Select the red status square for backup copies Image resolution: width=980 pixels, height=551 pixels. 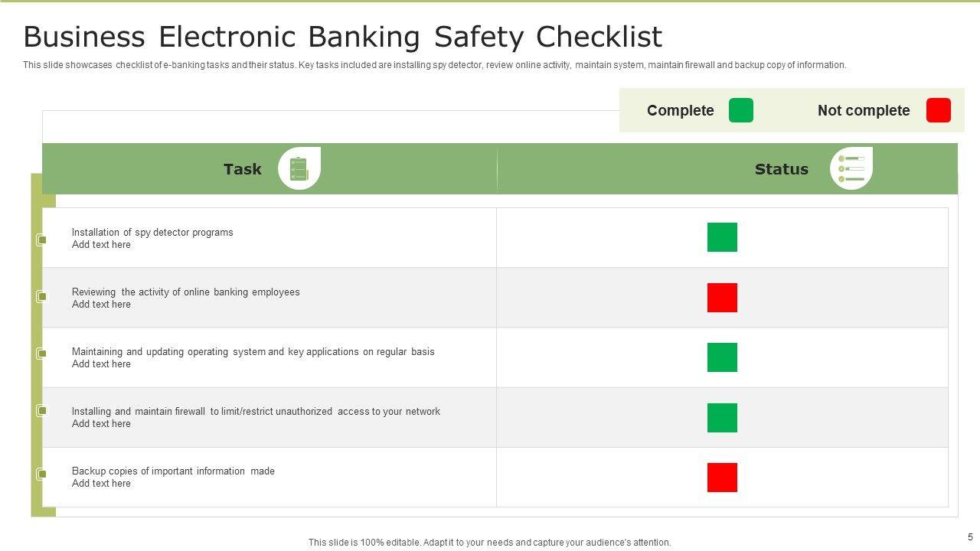(722, 478)
